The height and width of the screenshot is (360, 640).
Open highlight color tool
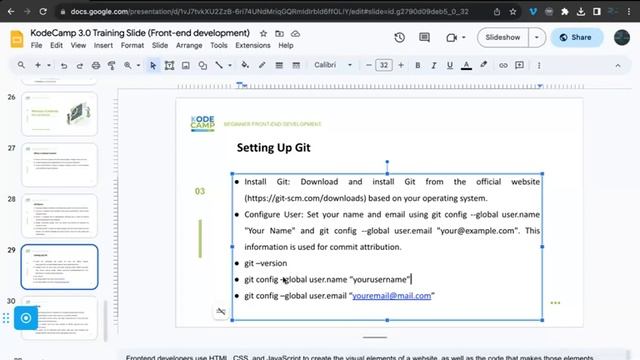[484, 65]
